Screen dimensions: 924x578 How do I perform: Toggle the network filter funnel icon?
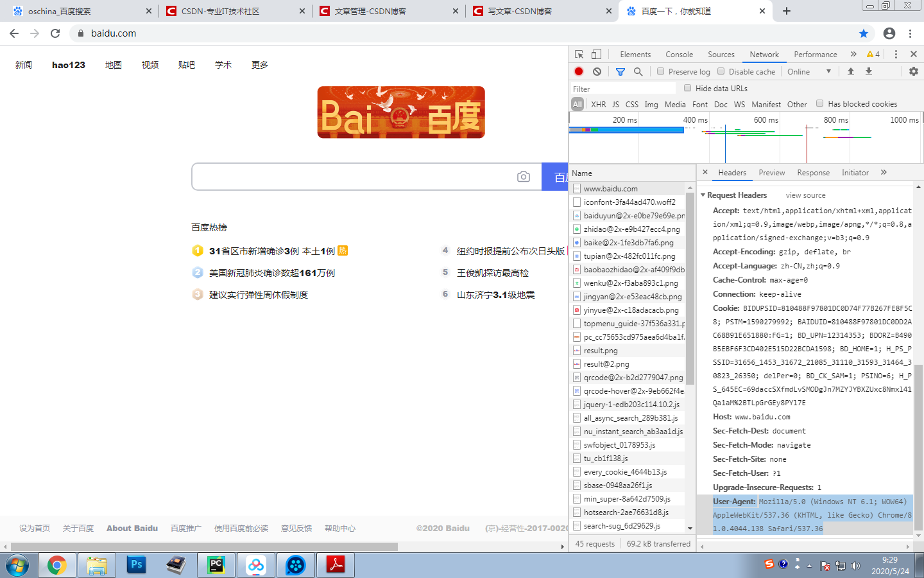point(620,72)
